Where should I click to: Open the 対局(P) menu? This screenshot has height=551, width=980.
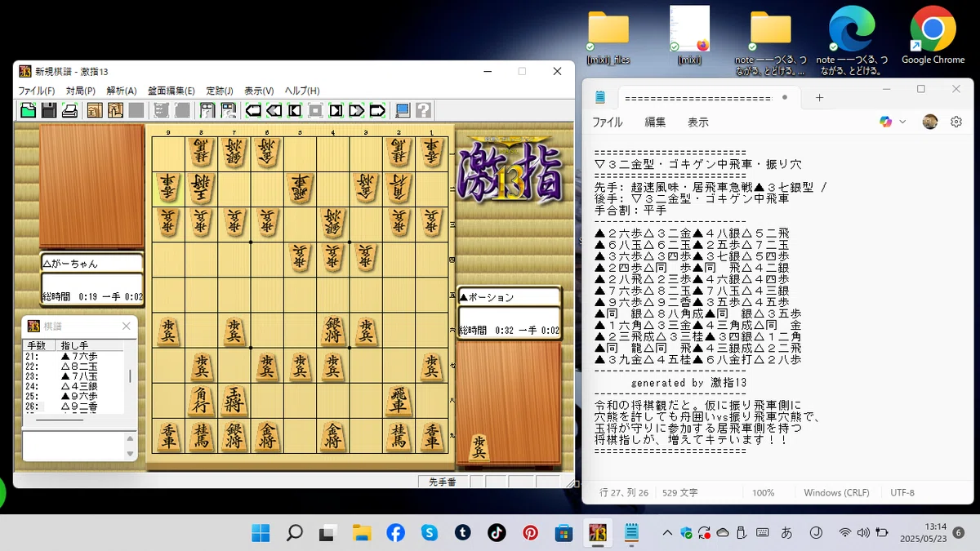(x=80, y=91)
